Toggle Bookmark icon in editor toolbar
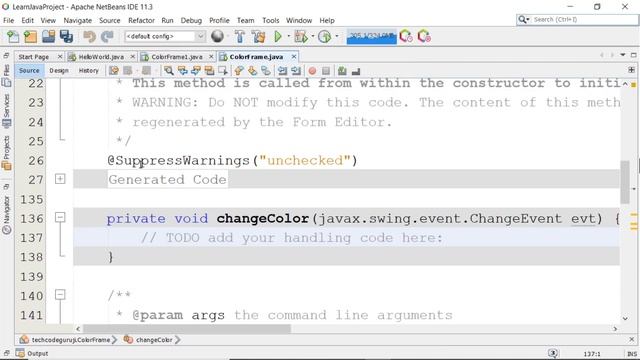 [x=266, y=71]
